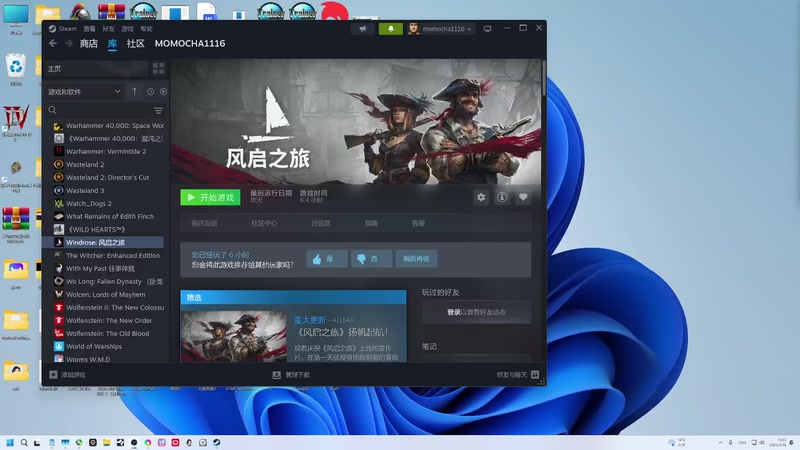Select What Remains of Edith Finch

pyautogui.click(x=109, y=216)
